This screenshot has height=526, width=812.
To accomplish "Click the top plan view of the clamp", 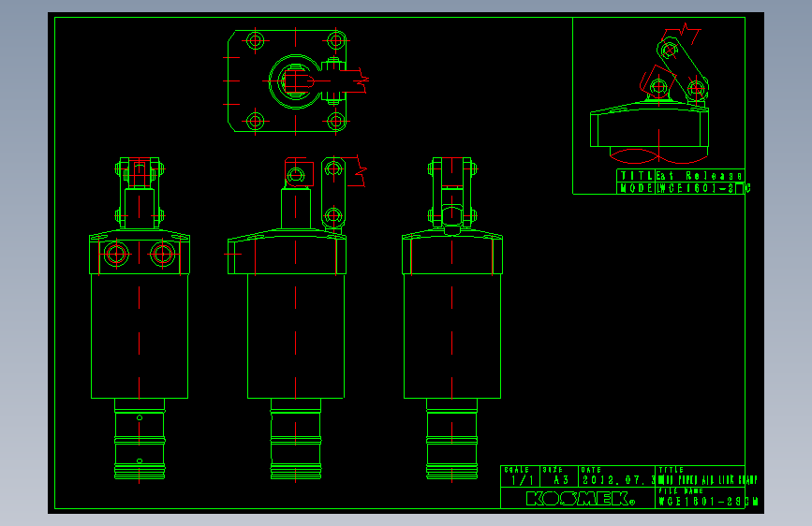I will [296, 80].
